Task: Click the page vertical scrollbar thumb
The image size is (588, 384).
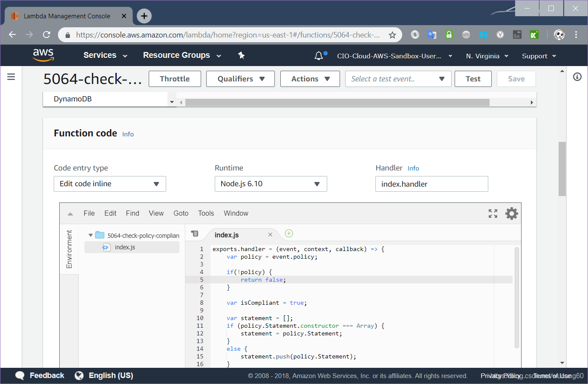Action: point(562,169)
